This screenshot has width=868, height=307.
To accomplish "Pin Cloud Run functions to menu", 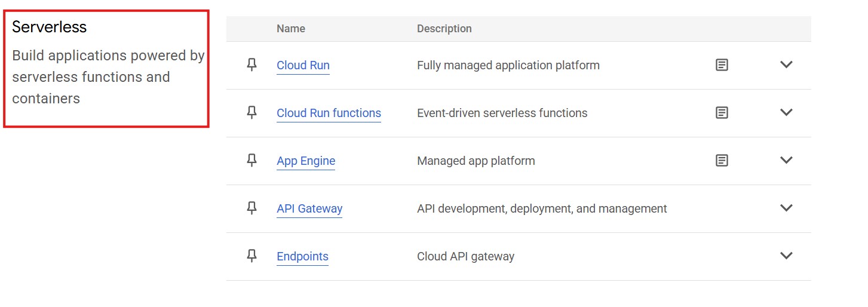I will point(251,113).
